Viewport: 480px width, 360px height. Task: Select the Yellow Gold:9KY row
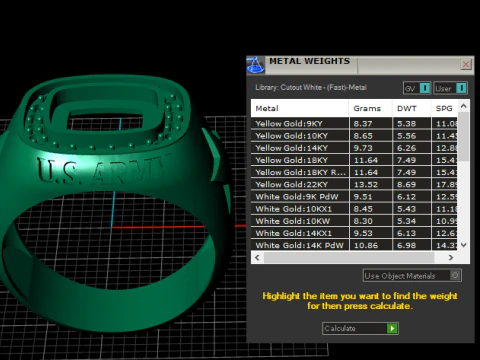pos(354,124)
